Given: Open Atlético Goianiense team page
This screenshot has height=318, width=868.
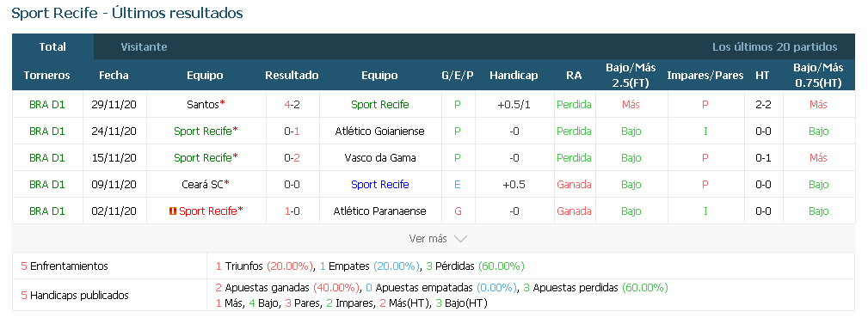Looking at the screenshot, I should [379, 131].
